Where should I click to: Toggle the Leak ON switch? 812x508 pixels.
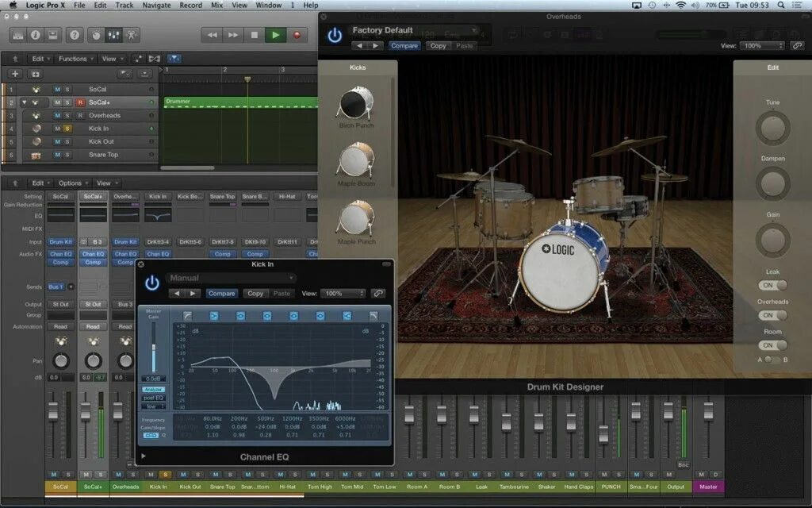coord(772,285)
